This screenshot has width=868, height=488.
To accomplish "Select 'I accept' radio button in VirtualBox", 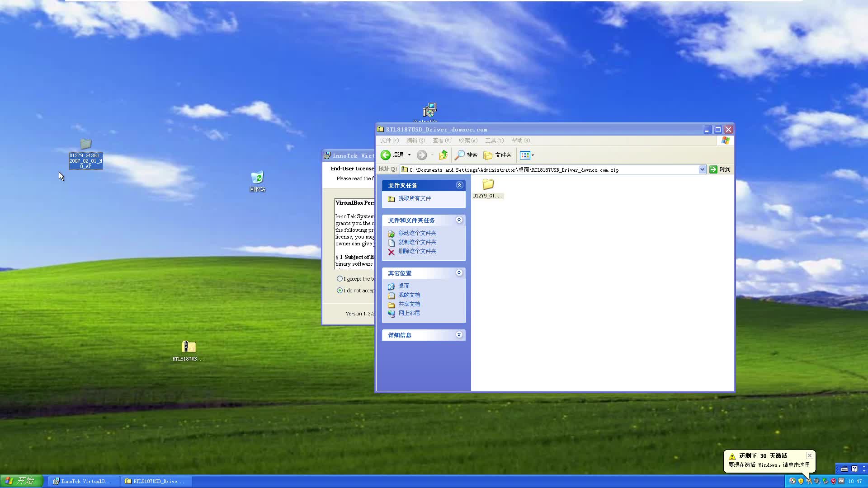I will point(340,279).
